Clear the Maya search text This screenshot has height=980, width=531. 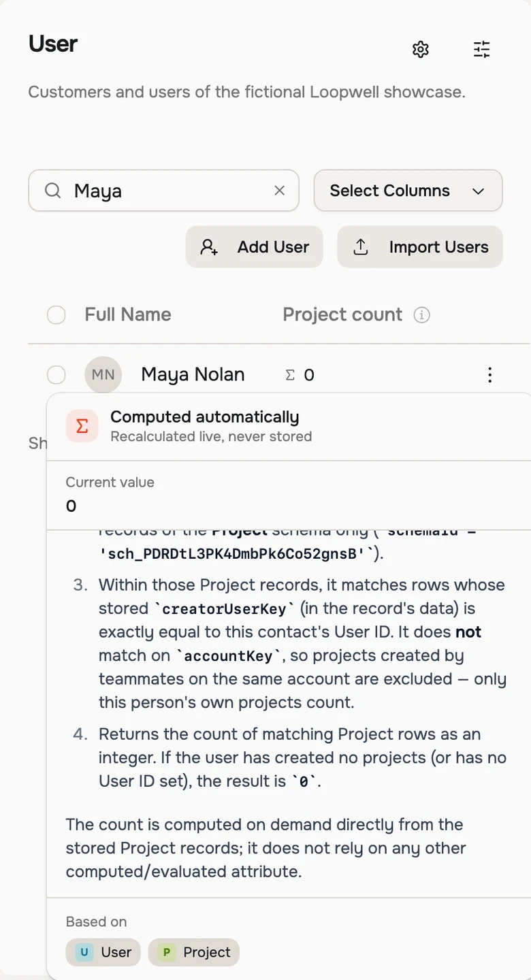click(x=279, y=191)
